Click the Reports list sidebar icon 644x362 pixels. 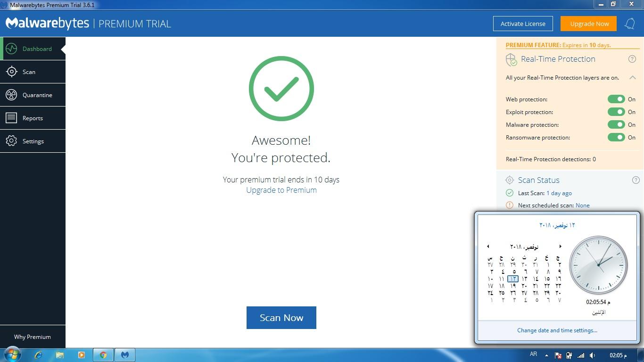point(11,118)
